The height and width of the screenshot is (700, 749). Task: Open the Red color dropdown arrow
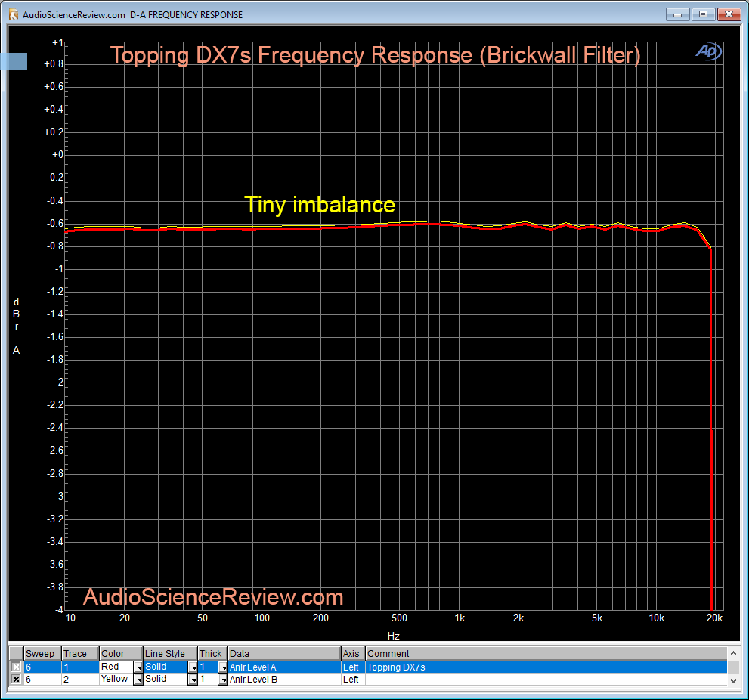tap(138, 667)
